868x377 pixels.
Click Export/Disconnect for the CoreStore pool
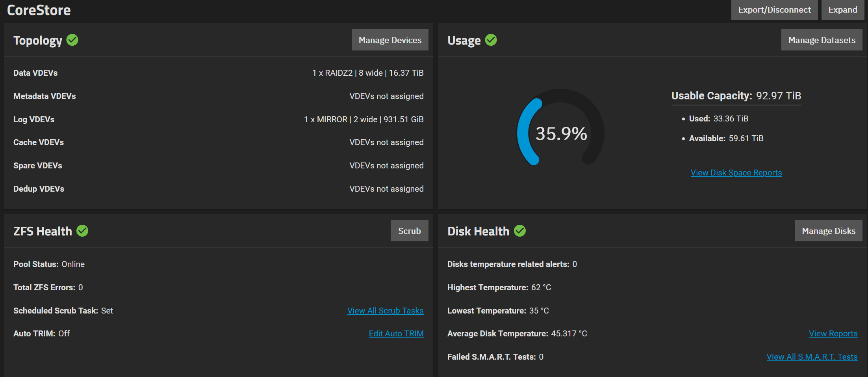point(774,10)
